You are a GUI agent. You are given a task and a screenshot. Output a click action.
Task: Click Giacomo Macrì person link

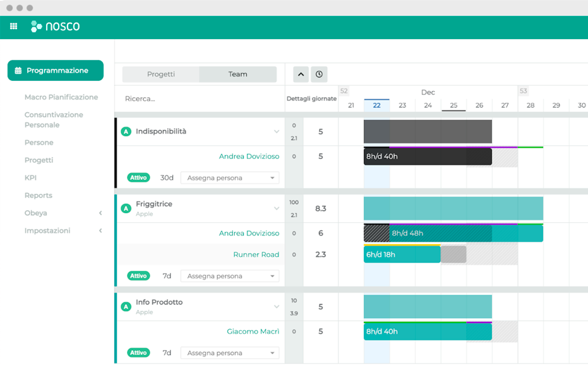point(253,331)
